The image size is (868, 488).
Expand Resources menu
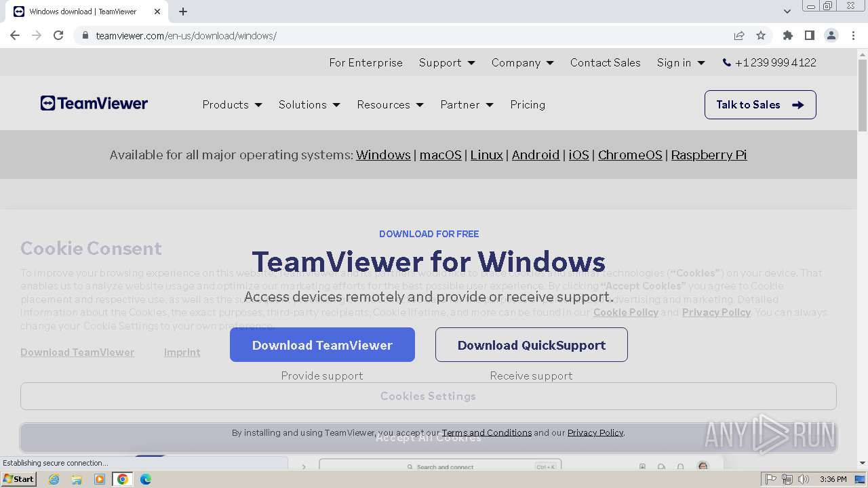click(390, 104)
